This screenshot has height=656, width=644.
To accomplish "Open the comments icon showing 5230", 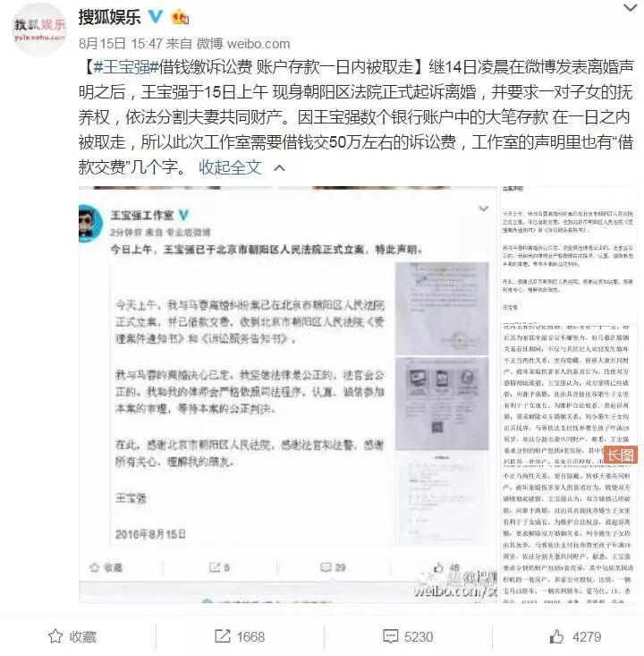I will pos(391,636).
